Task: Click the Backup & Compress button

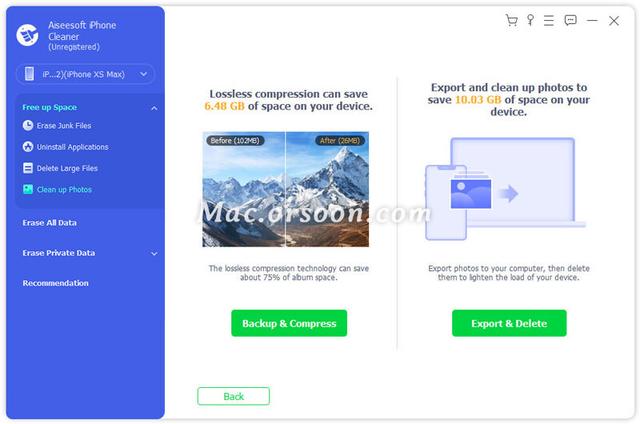Action: [x=289, y=323]
